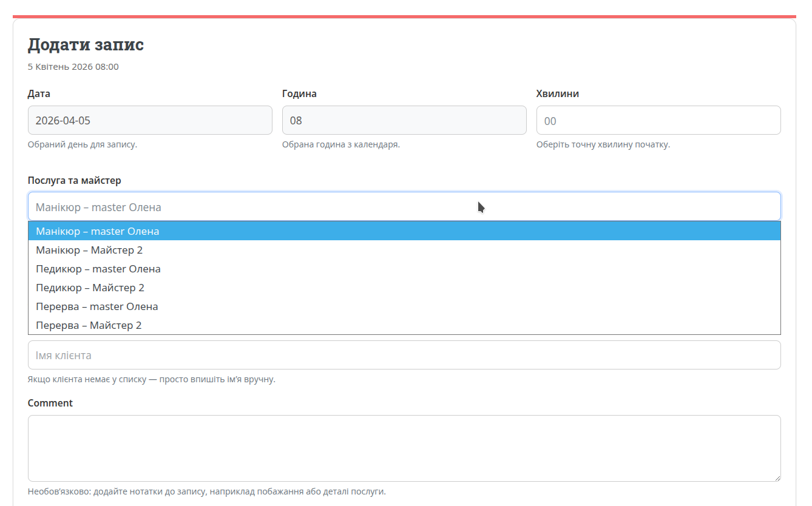
Task: Select "Педикюр – master Олена" option
Action: [x=98, y=269]
